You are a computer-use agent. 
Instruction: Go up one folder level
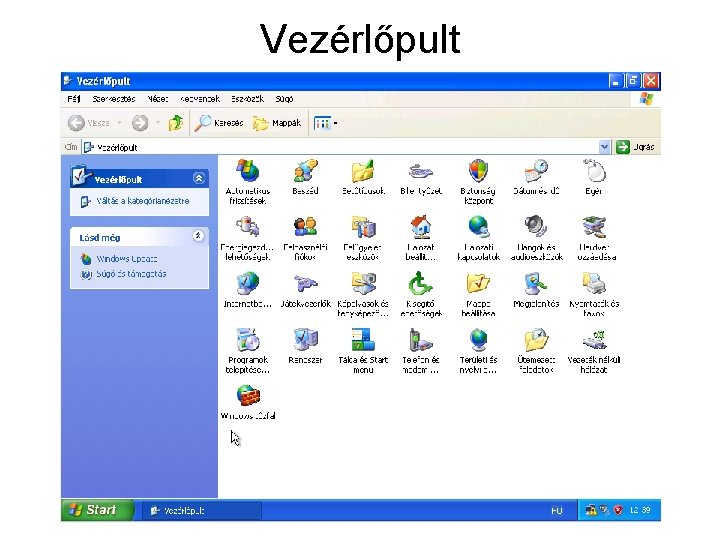(x=175, y=123)
